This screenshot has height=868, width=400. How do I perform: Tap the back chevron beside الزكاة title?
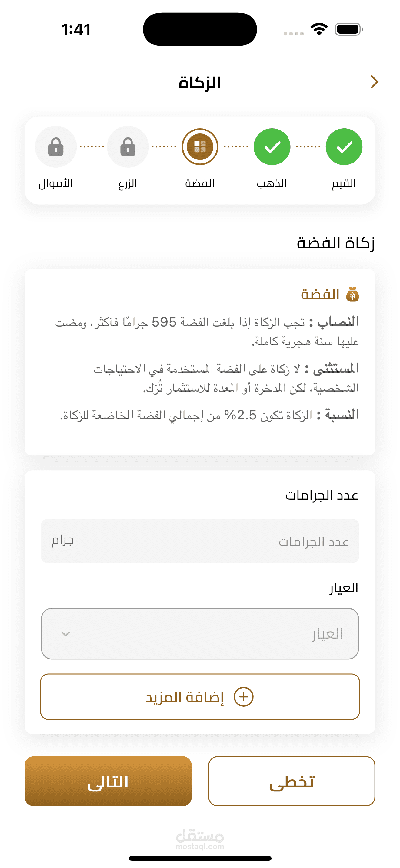click(x=374, y=82)
